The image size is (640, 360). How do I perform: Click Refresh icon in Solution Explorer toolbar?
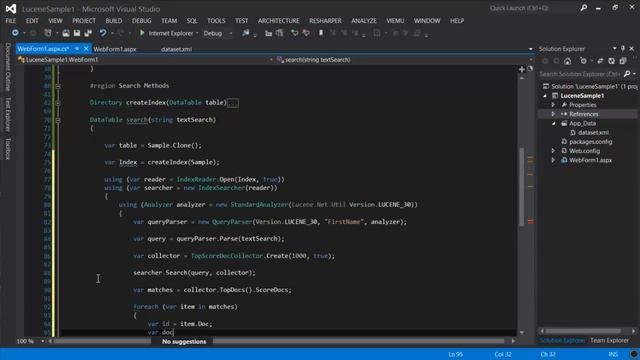(611, 61)
